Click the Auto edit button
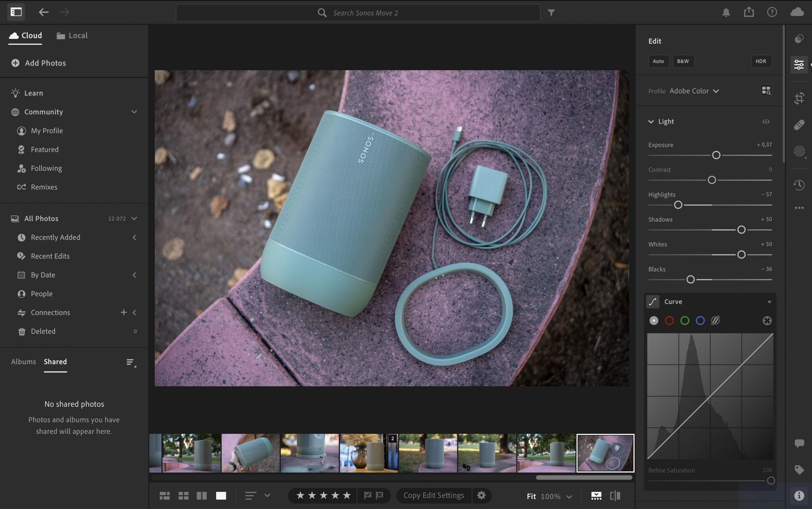The width and height of the screenshot is (812, 509). click(x=658, y=61)
